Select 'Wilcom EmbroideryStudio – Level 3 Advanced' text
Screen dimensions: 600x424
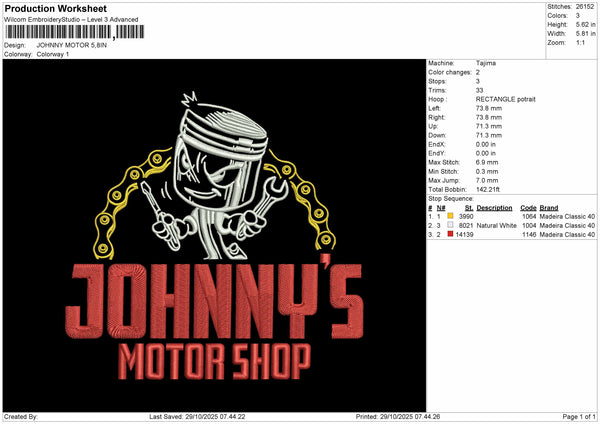[x=71, y=20]
